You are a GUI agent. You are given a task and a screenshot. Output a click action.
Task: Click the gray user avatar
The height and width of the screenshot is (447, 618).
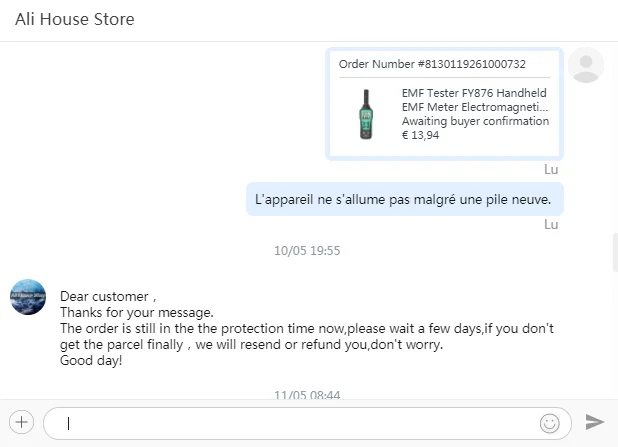click(x=585, y=65)
